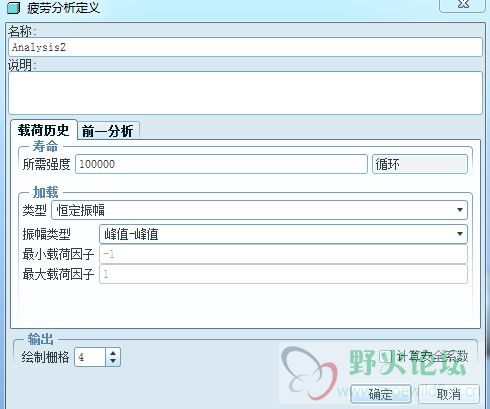Click the 名称 field containing Analysis2
Screen dimensions: 490x409
click(245, 47)
